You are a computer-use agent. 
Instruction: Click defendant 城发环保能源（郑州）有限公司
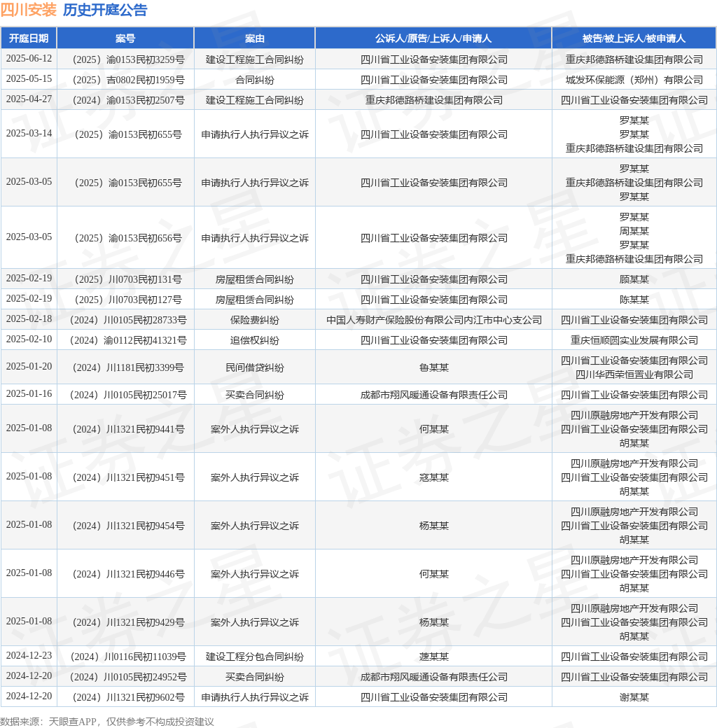[x=634, y=80]
